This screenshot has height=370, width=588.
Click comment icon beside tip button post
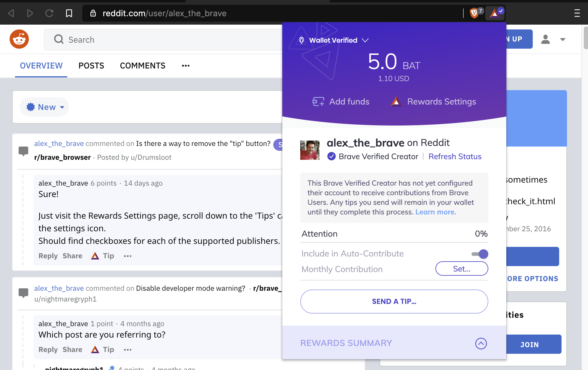click(23, 151)
